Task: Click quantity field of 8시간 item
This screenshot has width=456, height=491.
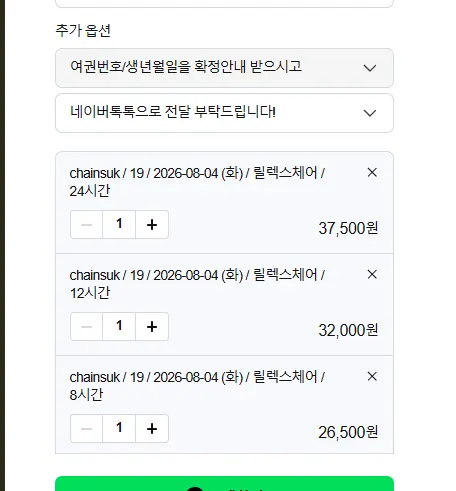Action: (119, 428)
